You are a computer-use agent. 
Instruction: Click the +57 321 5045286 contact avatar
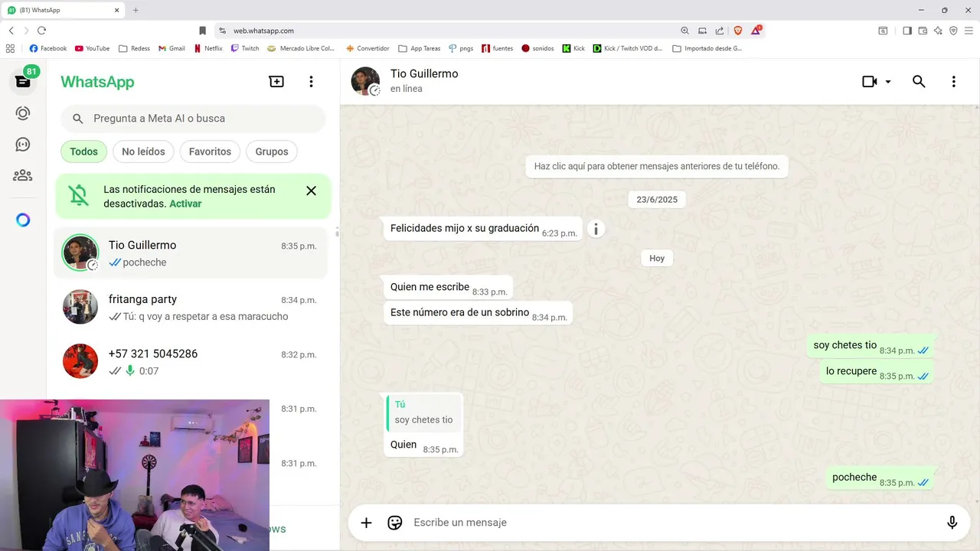(80, 361)
